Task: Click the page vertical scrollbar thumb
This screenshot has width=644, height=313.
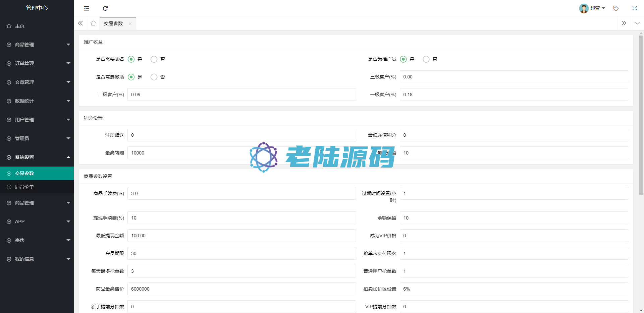Action: [641, 114]
